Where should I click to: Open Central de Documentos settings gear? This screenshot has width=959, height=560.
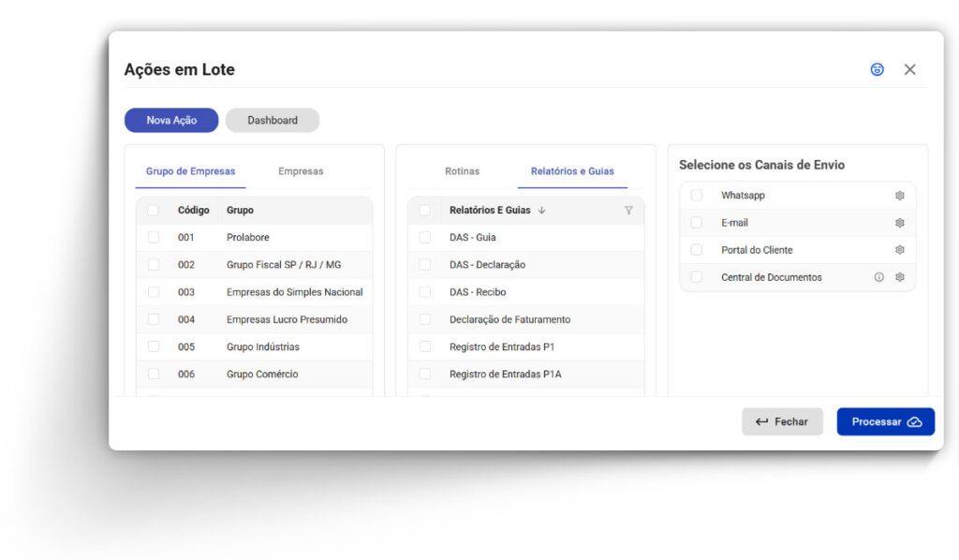(899, 277)
